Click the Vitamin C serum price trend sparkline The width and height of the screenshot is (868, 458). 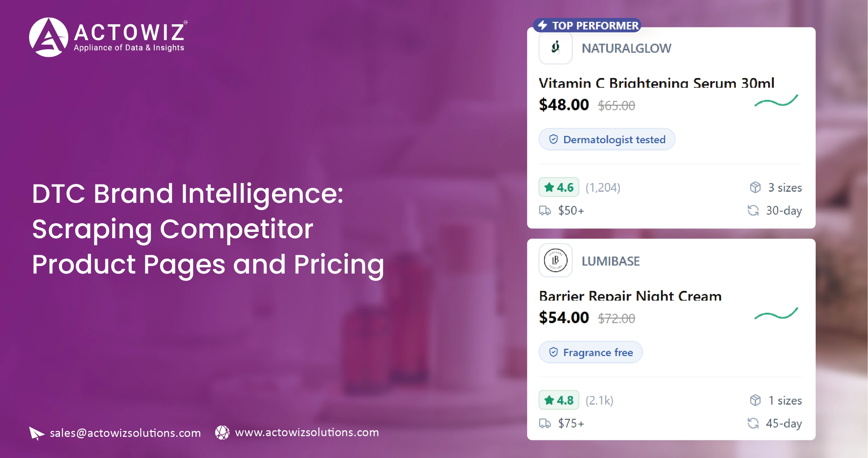pyautogui.click(x=776, y=101)
